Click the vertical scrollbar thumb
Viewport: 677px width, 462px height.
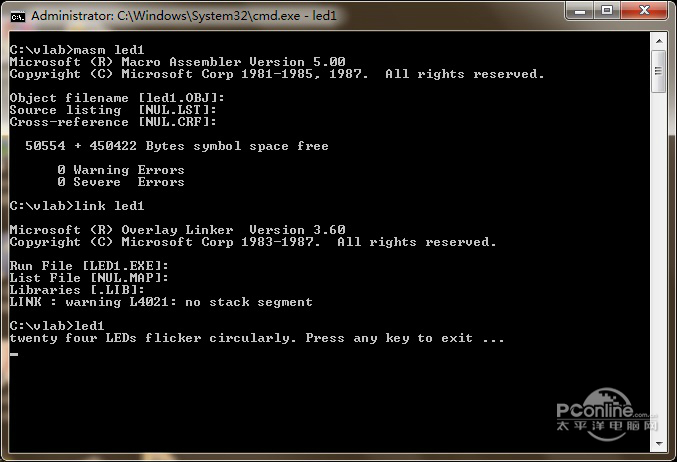pyautogui.click(x=659, y=71)
